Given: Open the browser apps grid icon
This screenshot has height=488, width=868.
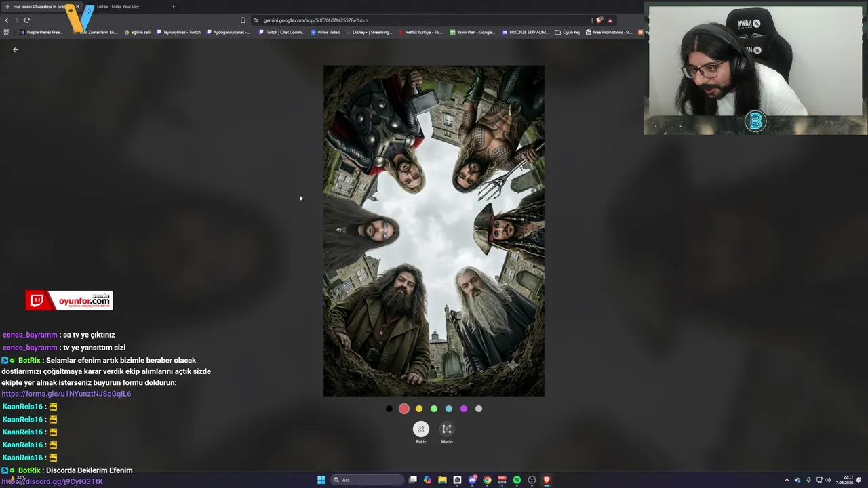Looking at the screenshot, I should (x=7, y=32).
